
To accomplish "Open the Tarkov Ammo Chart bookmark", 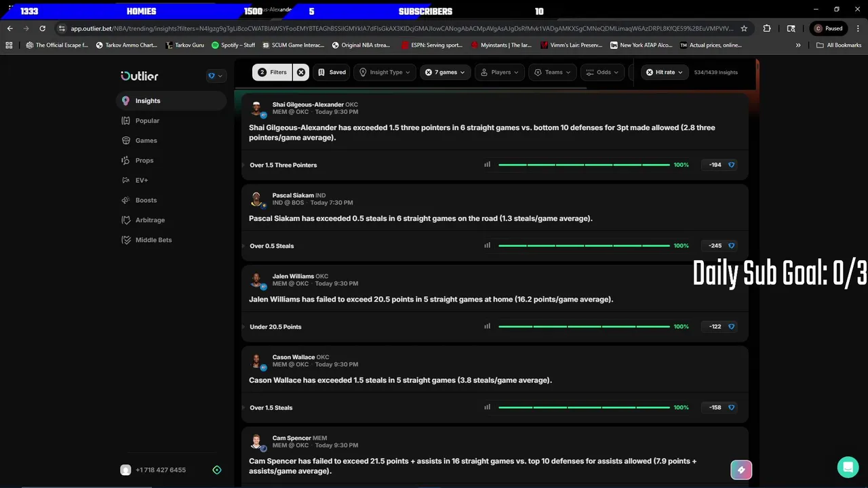I will point(127,45).
